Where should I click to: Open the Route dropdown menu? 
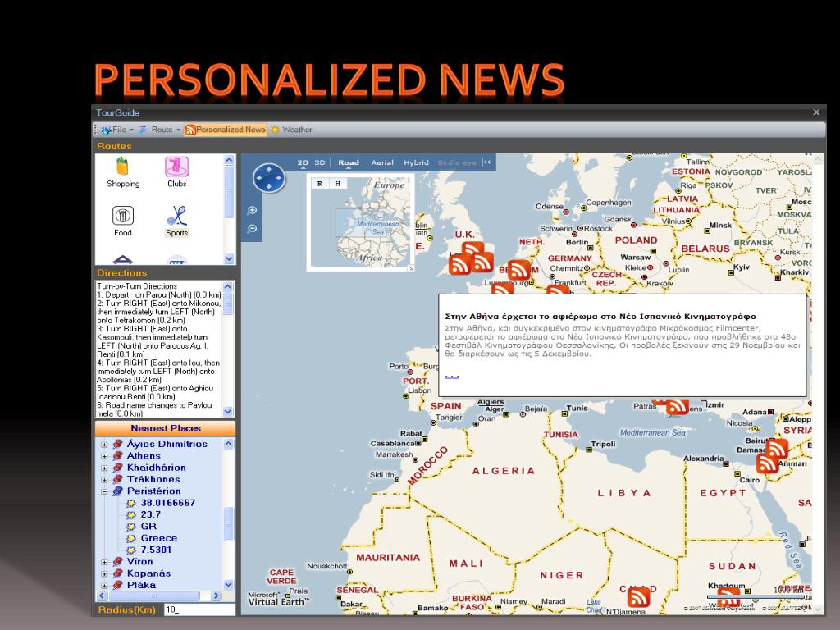click(160, 130)
